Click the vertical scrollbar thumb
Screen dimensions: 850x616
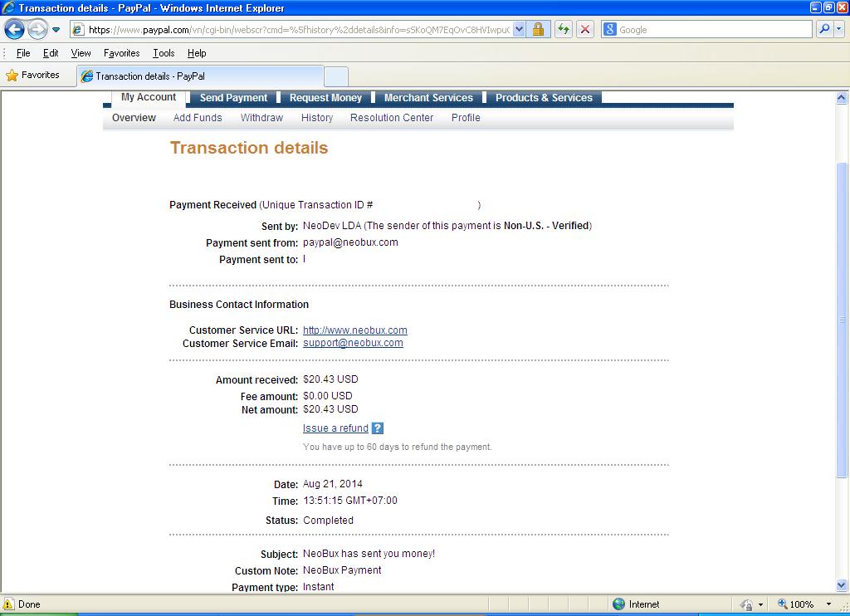pyautogui.click(x=842, y=320)
